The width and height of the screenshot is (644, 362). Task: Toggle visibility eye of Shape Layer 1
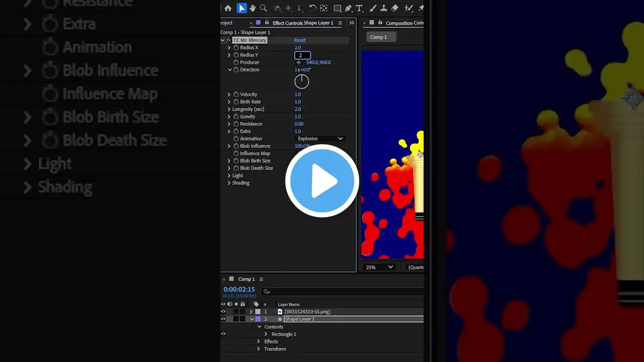click(x=223, y=319)
